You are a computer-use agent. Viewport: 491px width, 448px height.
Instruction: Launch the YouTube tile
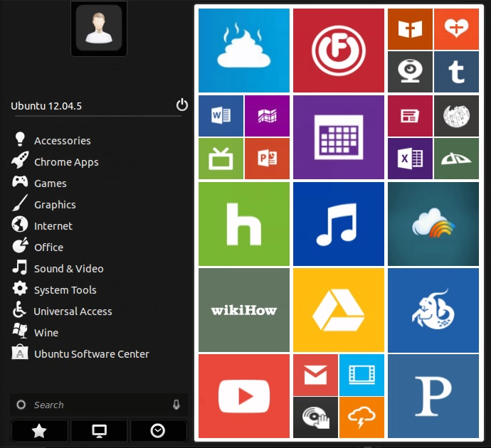point(244,396)
